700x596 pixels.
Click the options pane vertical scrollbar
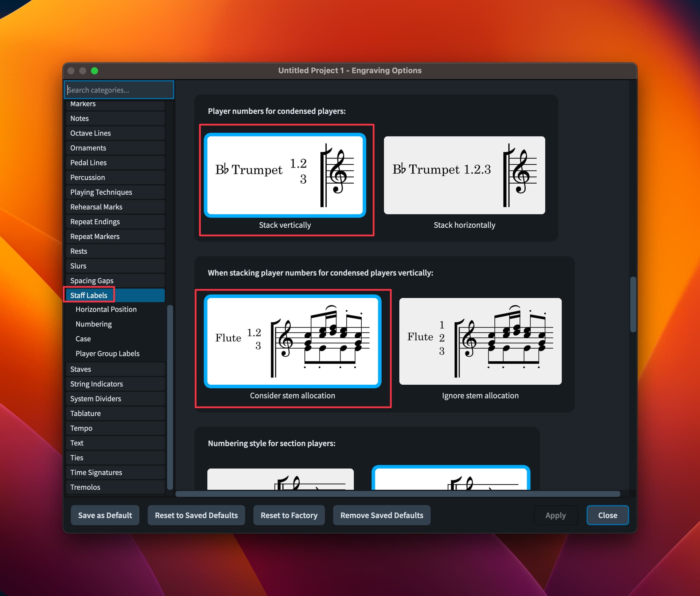(633, 304)
